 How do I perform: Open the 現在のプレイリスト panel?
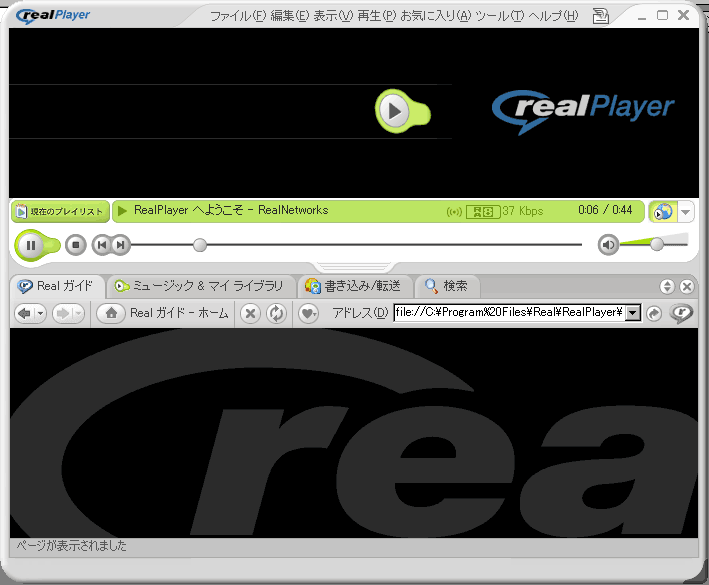point(61,212)
